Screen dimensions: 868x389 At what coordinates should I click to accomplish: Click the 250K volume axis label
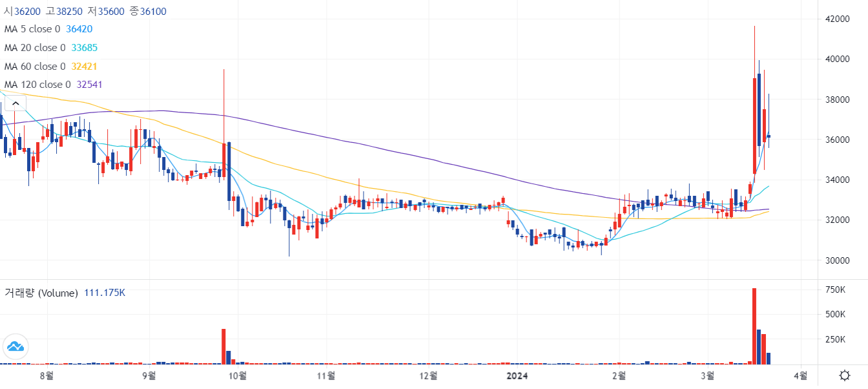(836, 339)
